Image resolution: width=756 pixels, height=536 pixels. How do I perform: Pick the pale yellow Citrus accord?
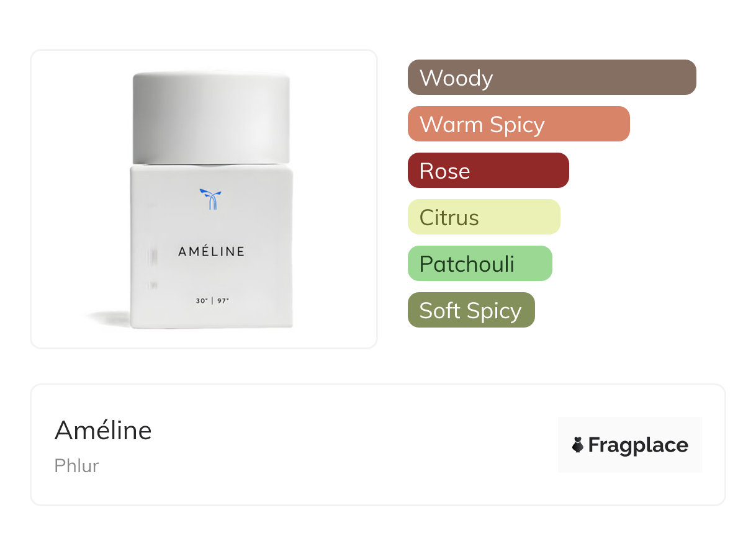tap(484, 217)
